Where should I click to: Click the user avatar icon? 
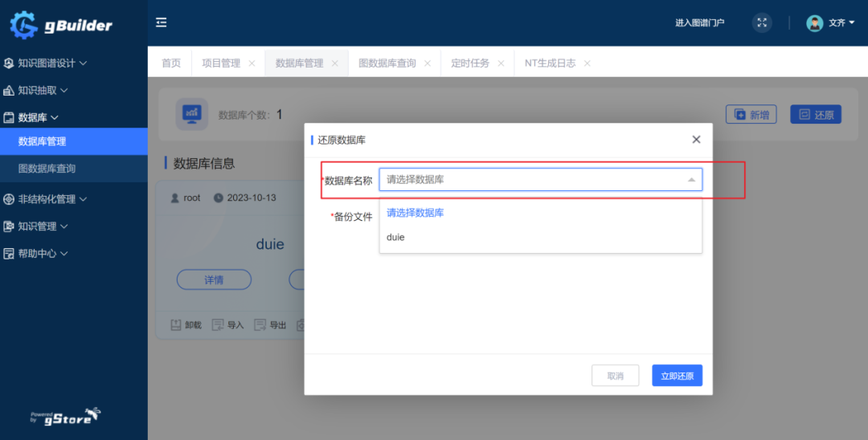pos(814,22)
